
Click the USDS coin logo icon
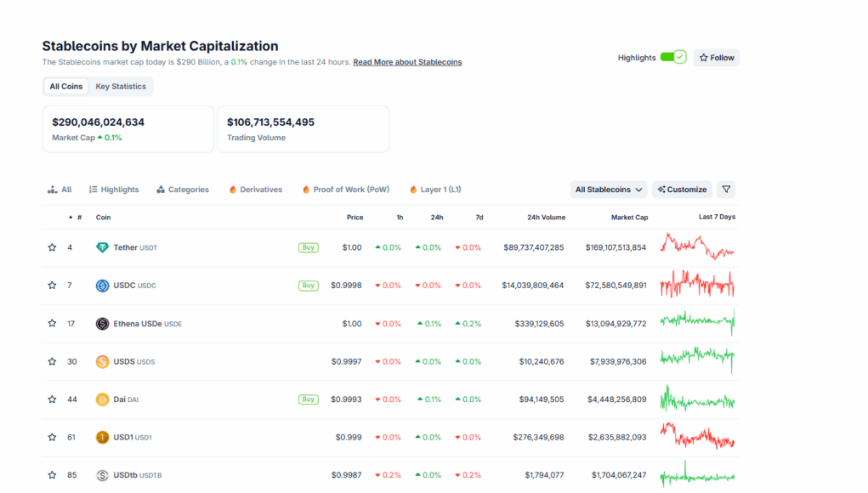[x=102, y=361]
